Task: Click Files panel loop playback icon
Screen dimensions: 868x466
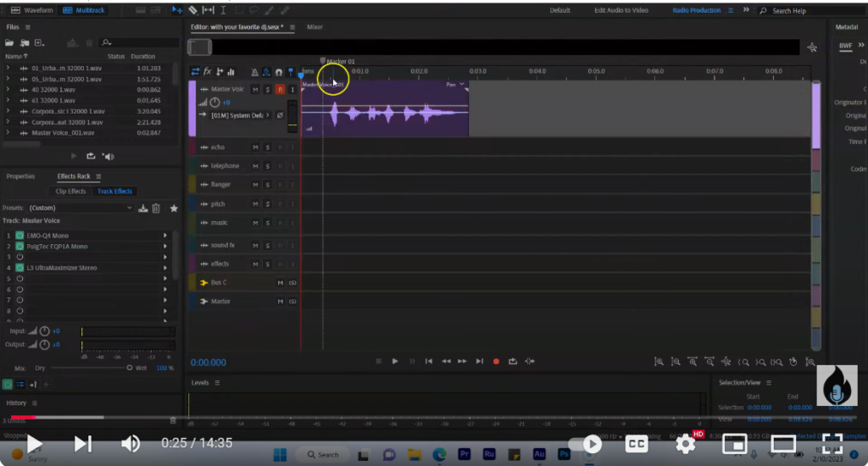Action: (91, 156)
